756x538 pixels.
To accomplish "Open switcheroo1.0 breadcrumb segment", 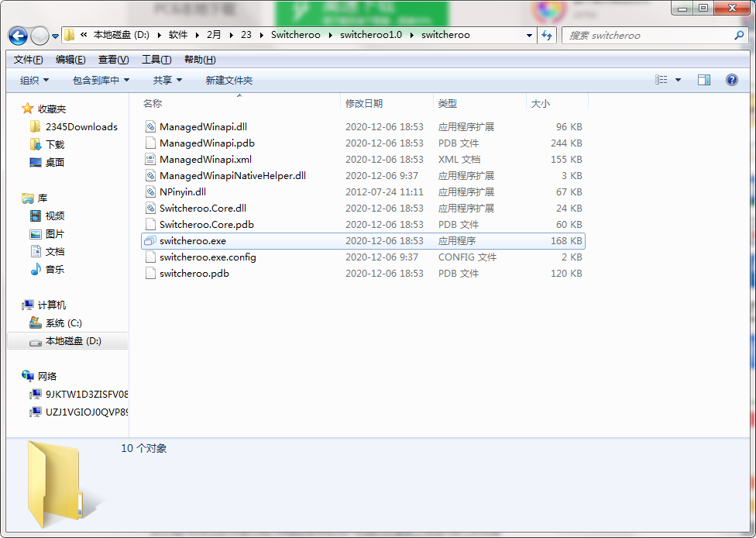I will (x=371, y=35).
